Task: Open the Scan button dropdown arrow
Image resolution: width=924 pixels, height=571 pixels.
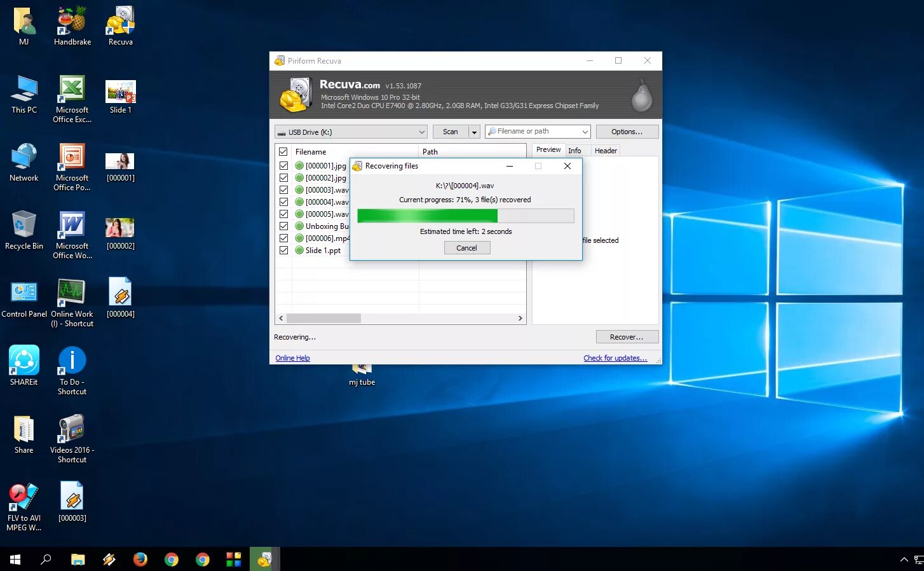Action: 474,132
